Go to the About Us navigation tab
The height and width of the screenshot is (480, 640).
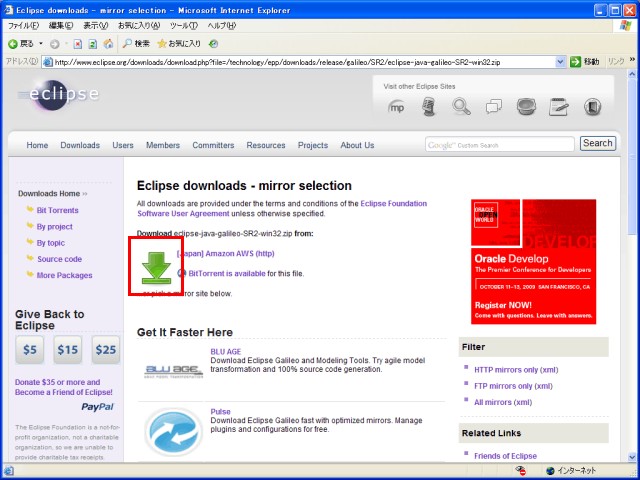coord(357,145)
